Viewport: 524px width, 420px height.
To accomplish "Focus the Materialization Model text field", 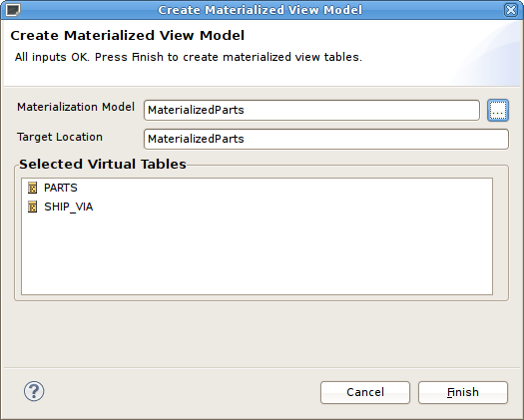I will [311, 111].
